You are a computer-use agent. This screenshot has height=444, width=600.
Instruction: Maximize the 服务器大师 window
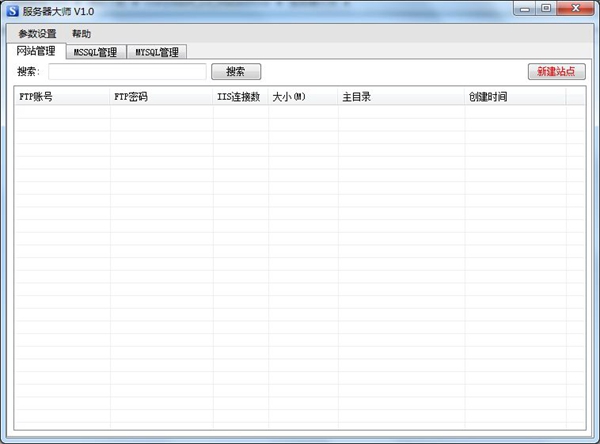[546, 8]
